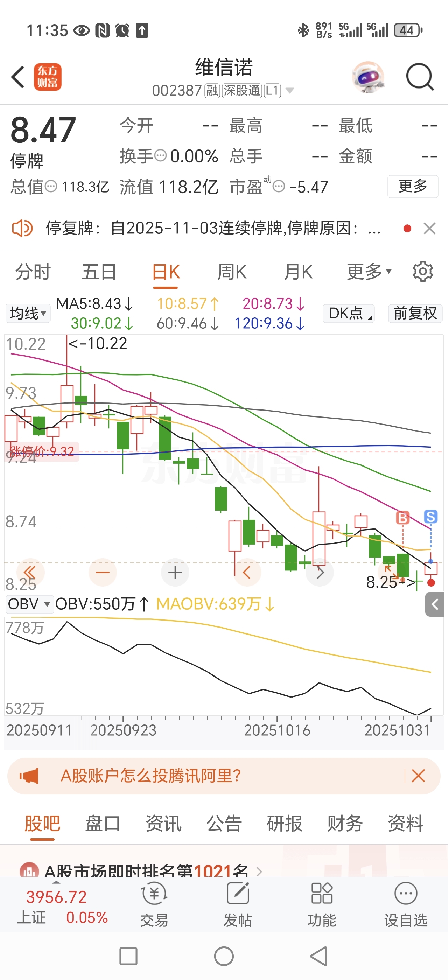This screenshot has height=980, width=448.
Task: Switch to the 资料 tab
Action: [405, 824]
